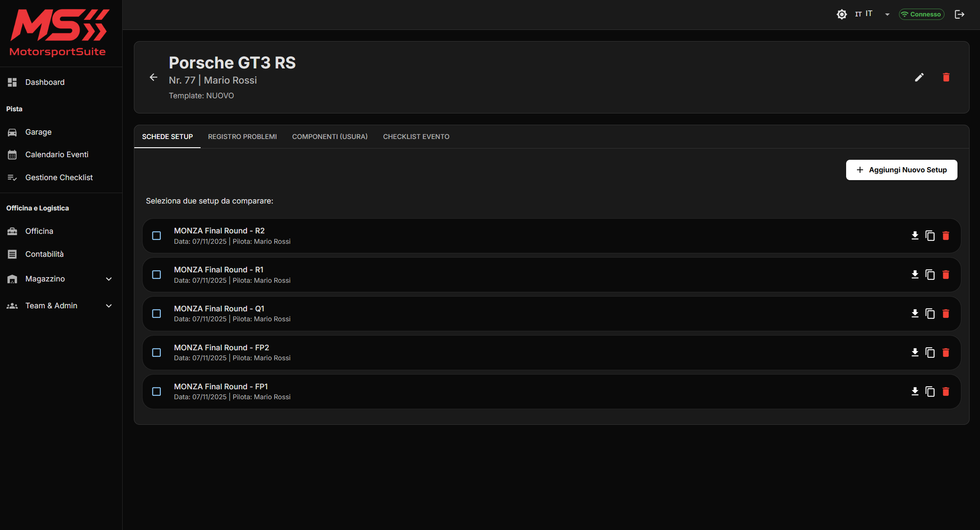Delete the MONZA Final Round - Q1 setup
This screenshot has width=980, height=530.
pyautogui.click(x=946, y=313)
